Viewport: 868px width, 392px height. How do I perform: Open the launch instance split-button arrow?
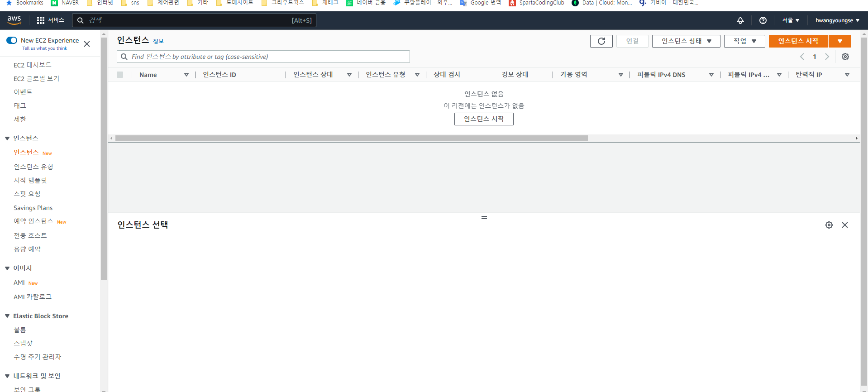pos(840,41)
